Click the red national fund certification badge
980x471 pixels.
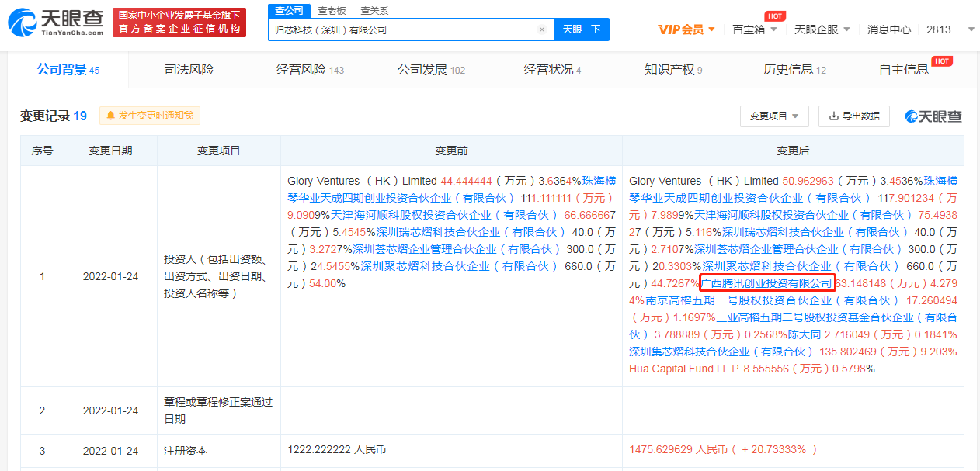(179, 23)
